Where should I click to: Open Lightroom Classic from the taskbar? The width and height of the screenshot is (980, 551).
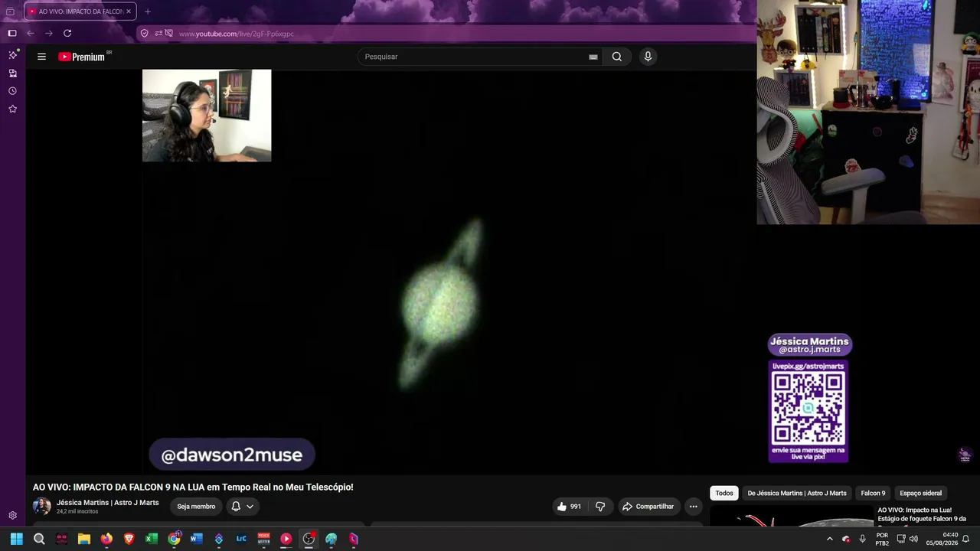pos(241,539)
